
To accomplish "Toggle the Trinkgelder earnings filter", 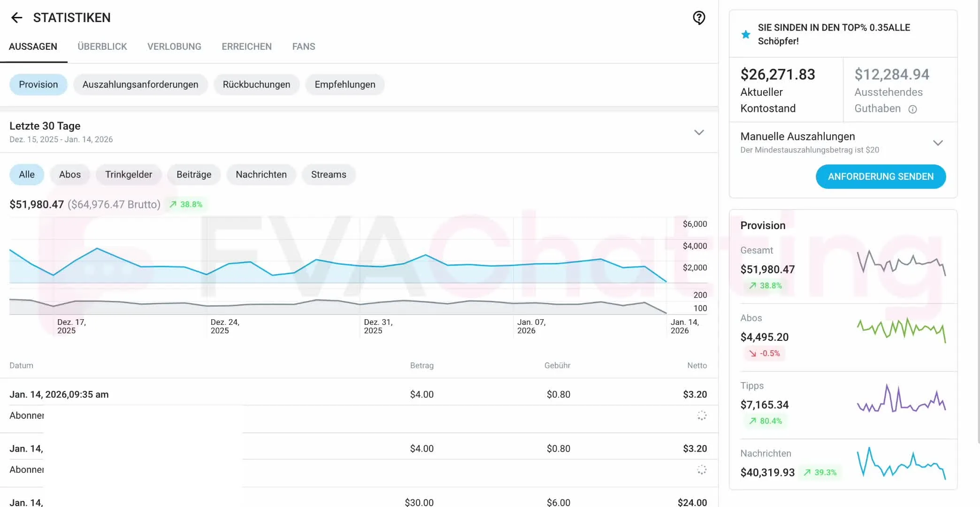I will click(128, 175).
